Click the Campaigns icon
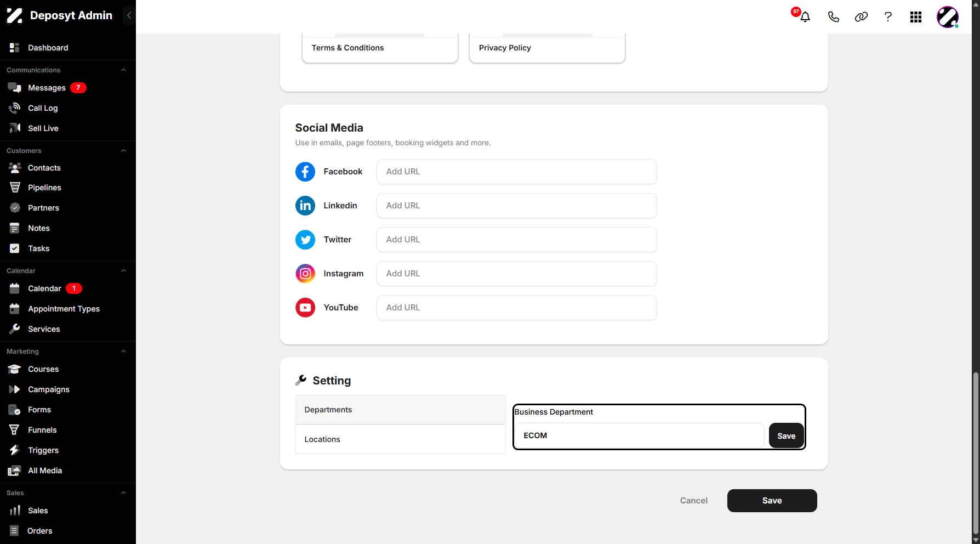Image resolution: width=980 pixels, height=544 pixels. pos(15,389)
